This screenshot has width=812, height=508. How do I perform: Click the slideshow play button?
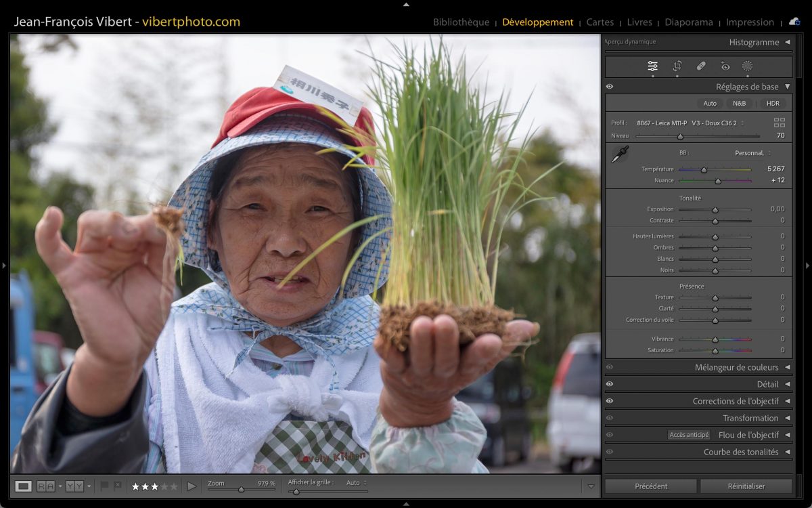tap(191, 486)
